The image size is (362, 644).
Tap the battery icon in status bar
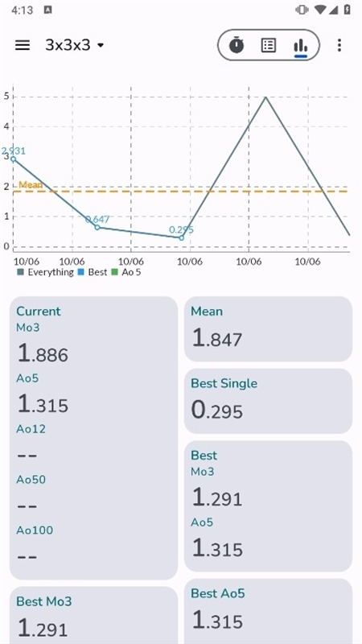coord(348,10)
